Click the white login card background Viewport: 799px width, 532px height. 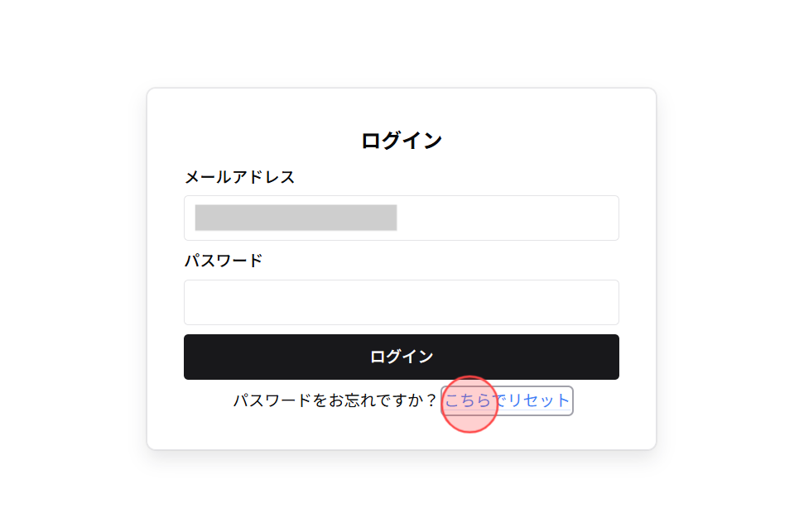pos(401,108)
